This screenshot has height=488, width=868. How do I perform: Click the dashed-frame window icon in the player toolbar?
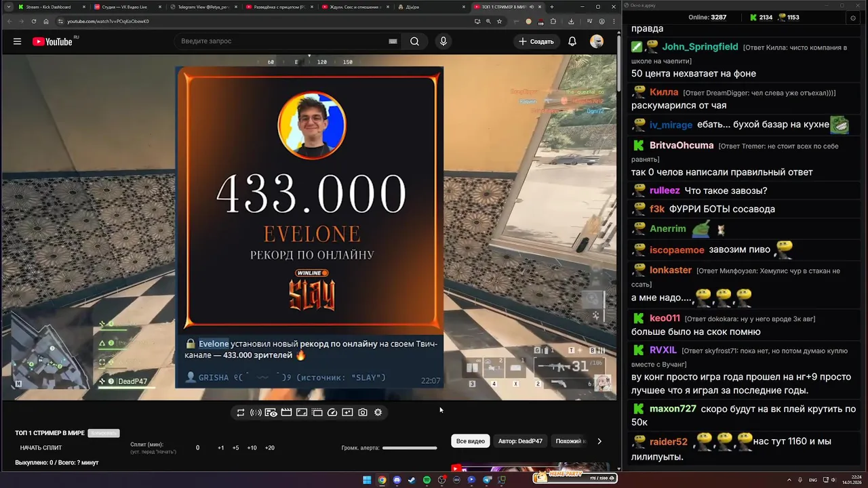(317, 412)
